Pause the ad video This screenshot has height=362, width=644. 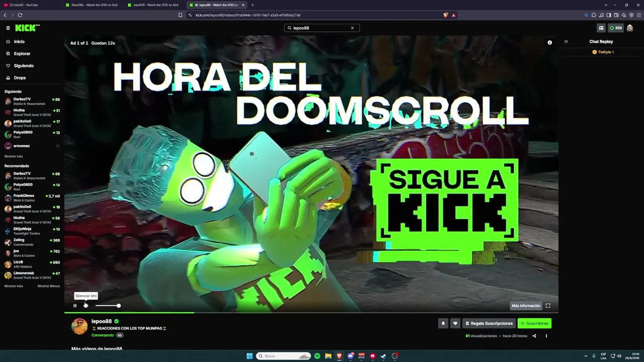(75, 306)
